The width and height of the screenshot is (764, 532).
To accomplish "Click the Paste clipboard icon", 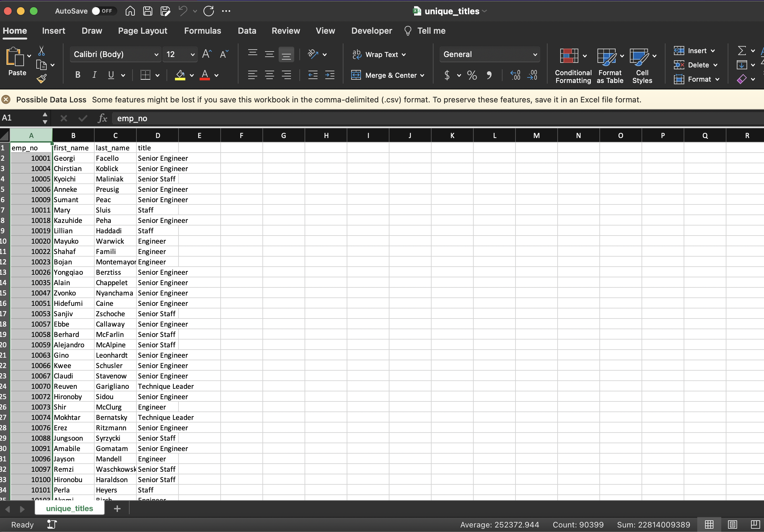I will tap(15, 57).
